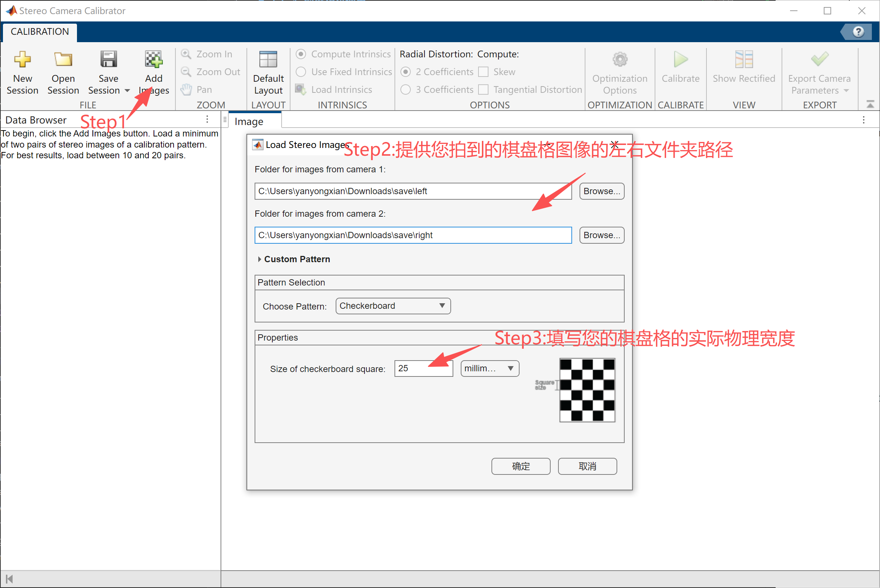
Task: Open the help question mark icon
Action: coord(858,32)
